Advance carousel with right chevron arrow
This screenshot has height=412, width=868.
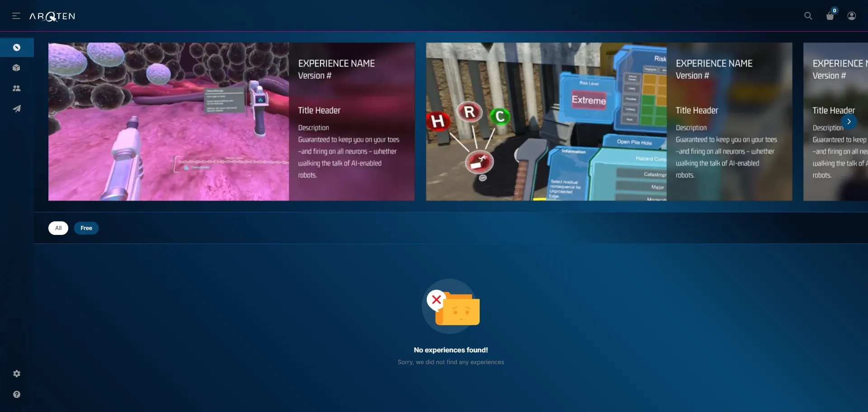point(849,122)
